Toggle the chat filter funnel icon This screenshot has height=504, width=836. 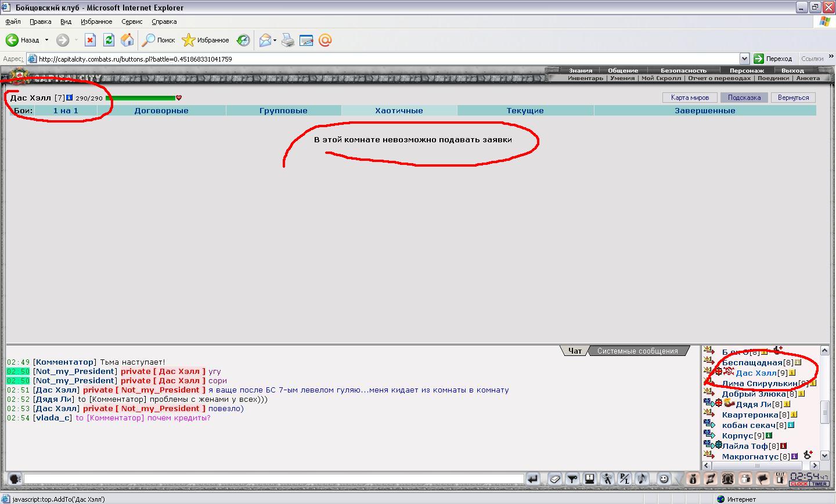tap(572, 479)
